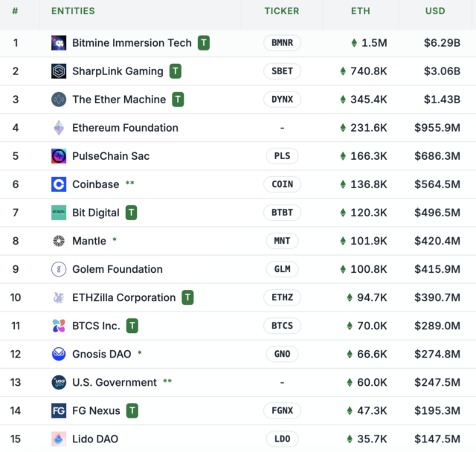This screenshot has height=452, width=476.
Task: Click the BMNR ticker pill
Action: click(x=282, y=43)
